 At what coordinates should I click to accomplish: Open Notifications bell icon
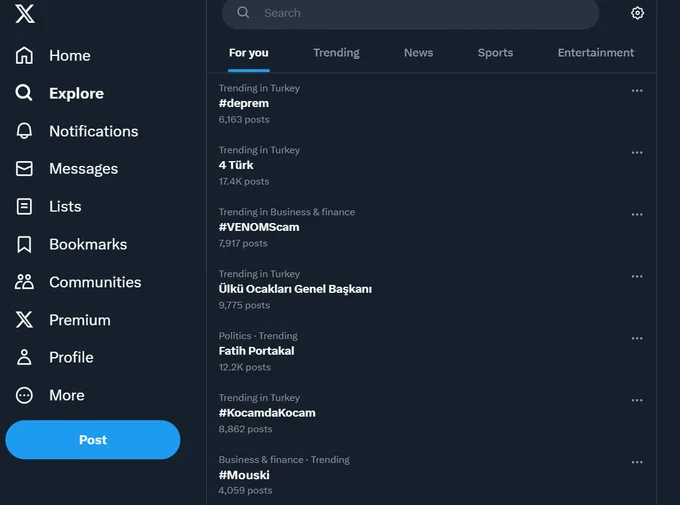(24, 131)
